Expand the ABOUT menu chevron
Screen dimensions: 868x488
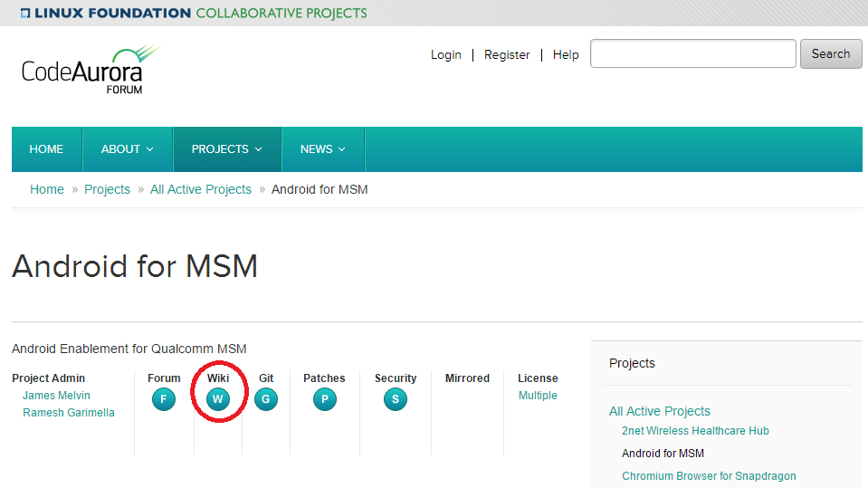pos(149,149)
